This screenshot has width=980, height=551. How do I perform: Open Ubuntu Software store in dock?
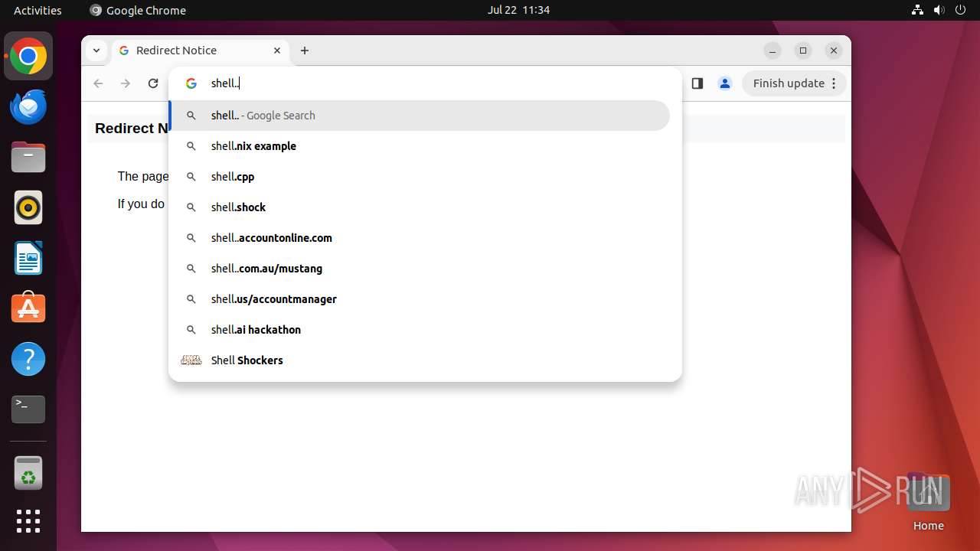[28, 308]
